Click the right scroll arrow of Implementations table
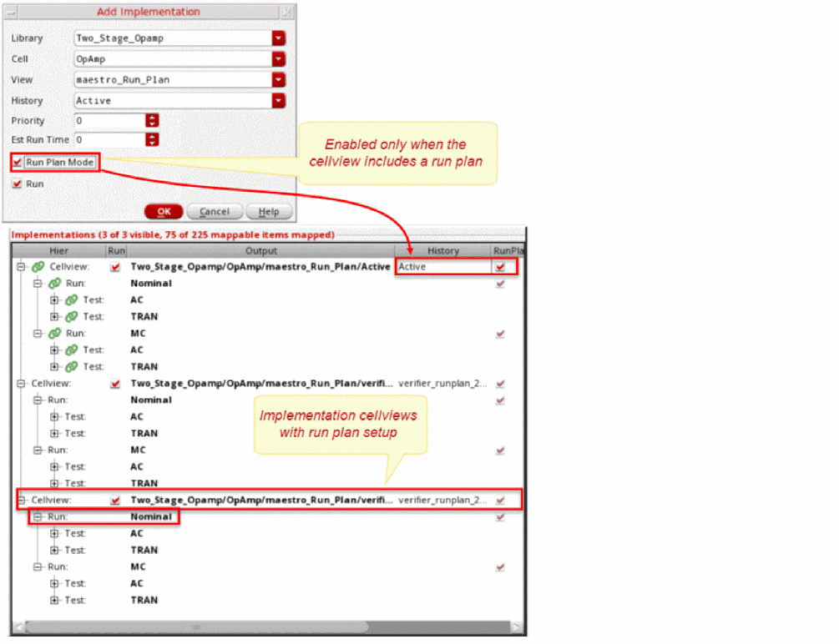Viewport: 839px width, 644px height. tap(517, 626)
